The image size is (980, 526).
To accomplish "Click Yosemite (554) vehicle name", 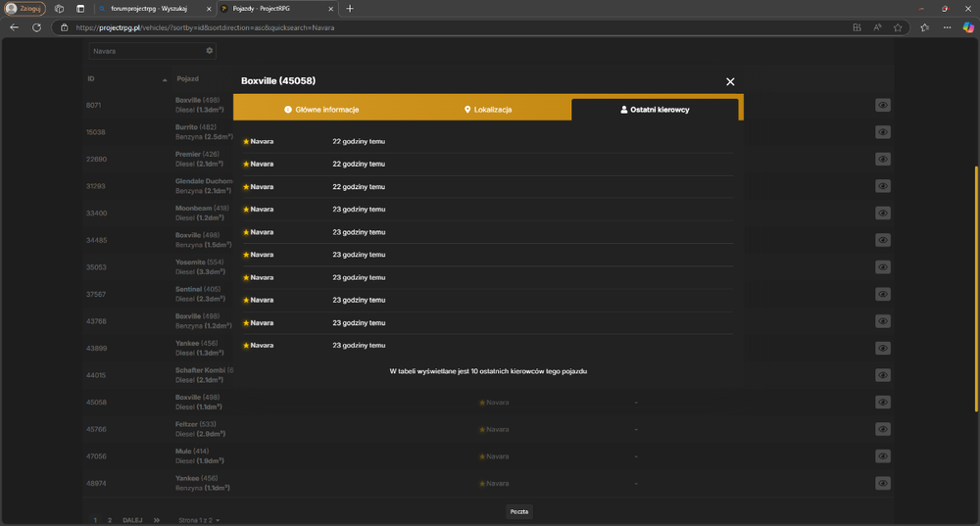I will [199, 262].
